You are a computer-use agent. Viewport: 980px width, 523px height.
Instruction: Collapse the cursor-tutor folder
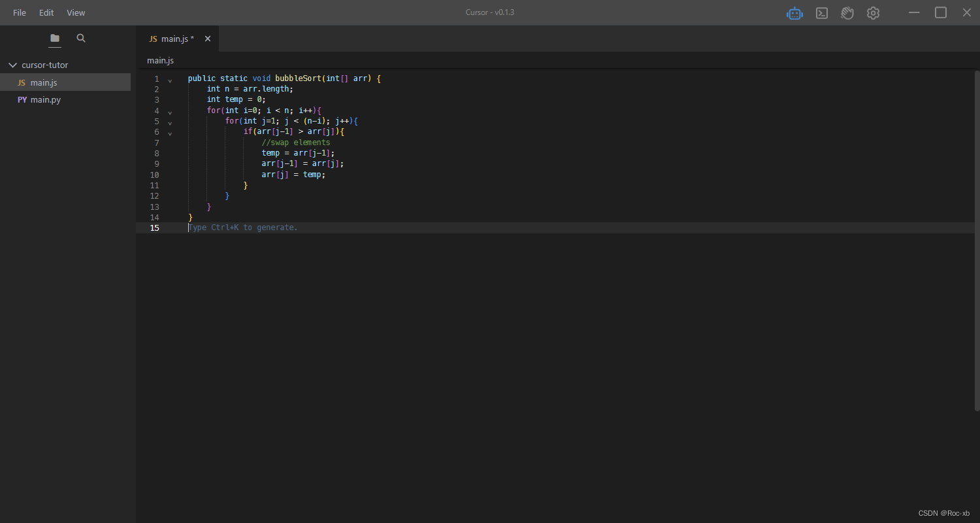(12, 65)
